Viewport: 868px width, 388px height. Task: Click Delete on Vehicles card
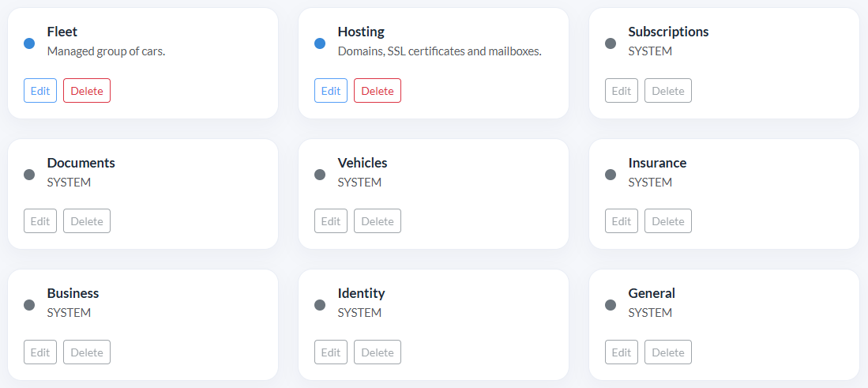coord(378,221)
